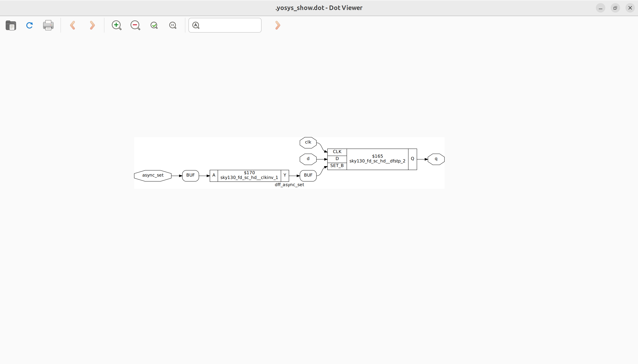
Task: Zoom to fit the graph
Action: point(154,25)
